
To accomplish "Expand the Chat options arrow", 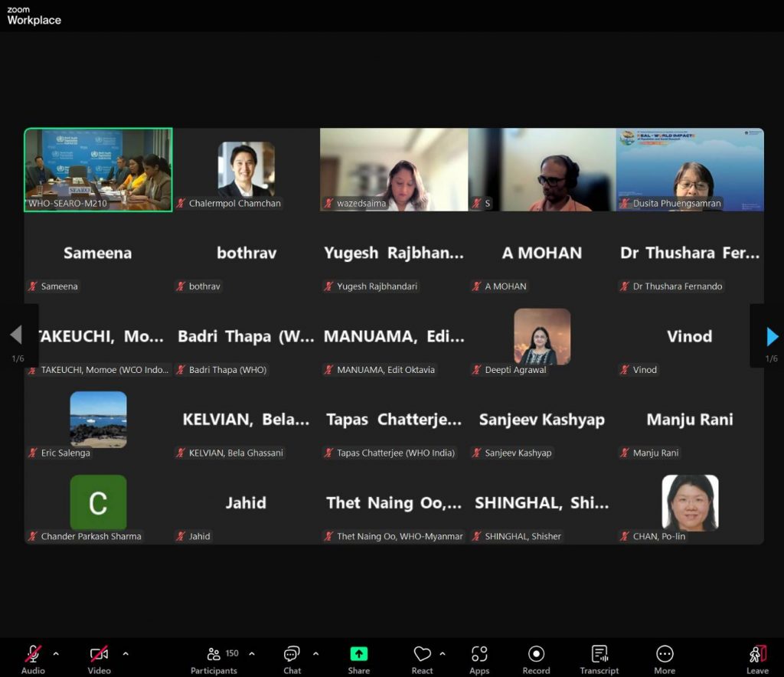I will point(315,654).
